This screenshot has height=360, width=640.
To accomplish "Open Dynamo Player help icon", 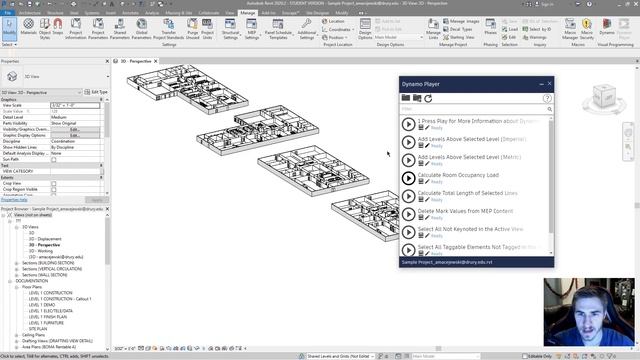I will 547,98.
